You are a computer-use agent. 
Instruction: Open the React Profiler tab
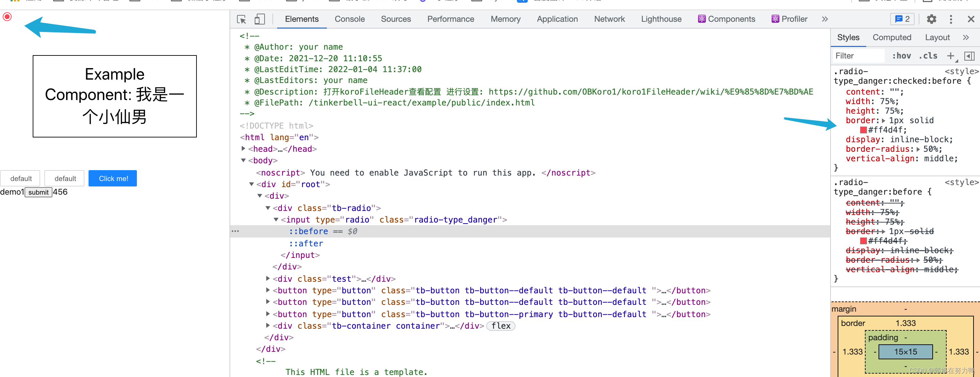(789, 19)
